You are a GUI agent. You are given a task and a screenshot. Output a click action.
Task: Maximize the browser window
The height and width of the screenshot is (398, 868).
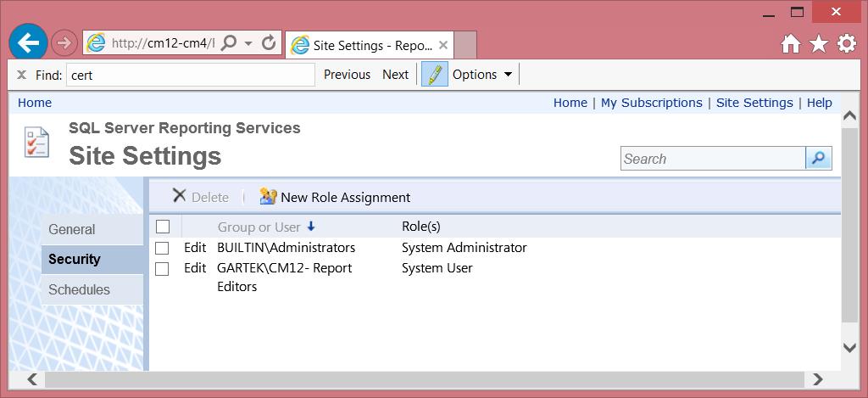click(x=797, y=13)
